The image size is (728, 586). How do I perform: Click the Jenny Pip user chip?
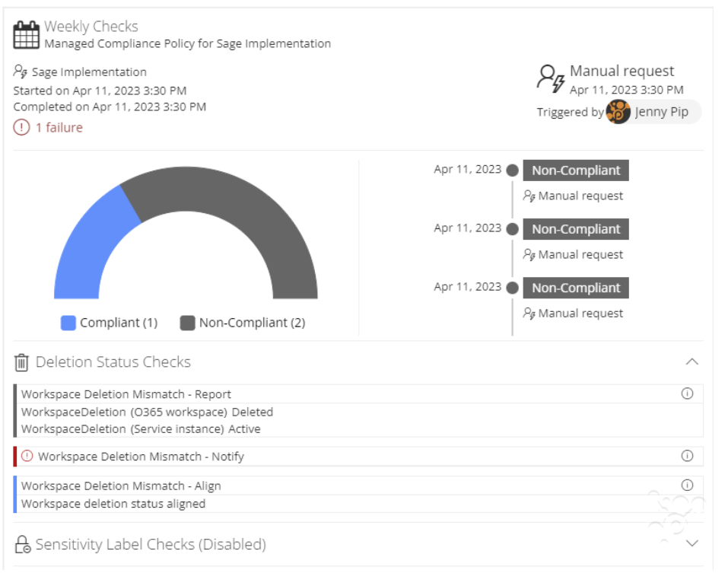point(653,112)
